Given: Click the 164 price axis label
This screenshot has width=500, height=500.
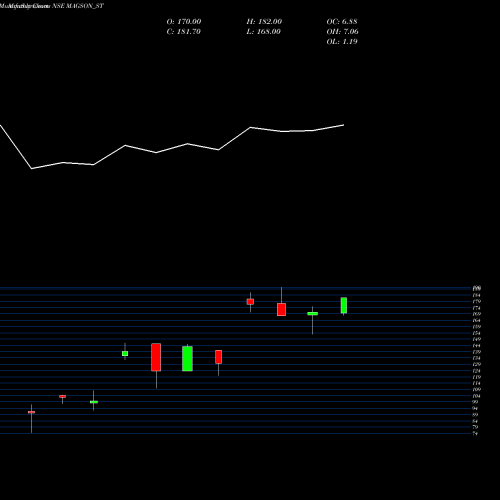Looking at the screenshot, I should point(476,320).
